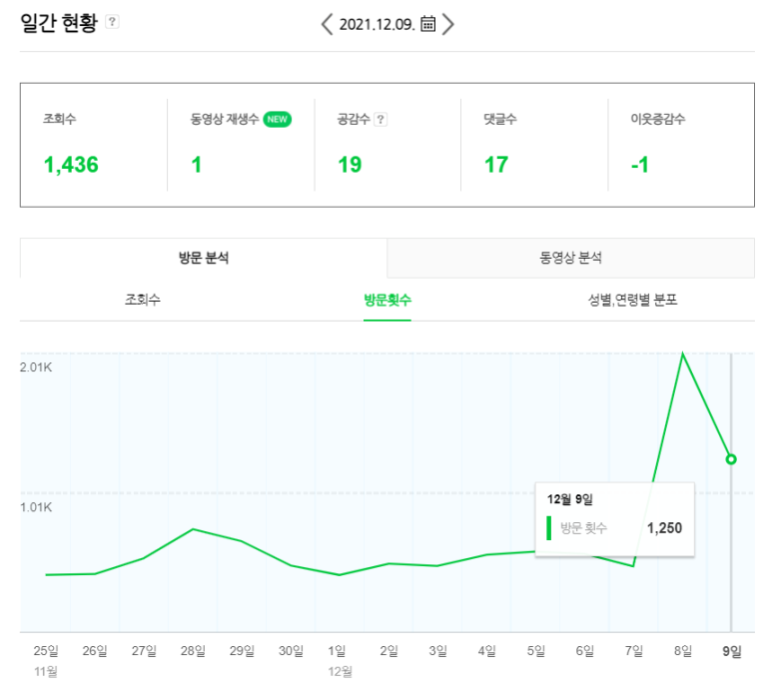Screen dimensions: 772x700
Task: Click the 30일 axis label
Action: (x=291, y=651)
